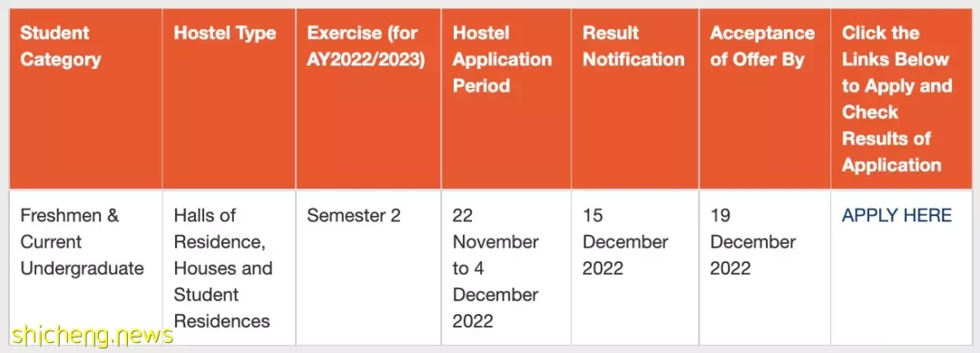Click the 22 November application period cell

(506, 268)
